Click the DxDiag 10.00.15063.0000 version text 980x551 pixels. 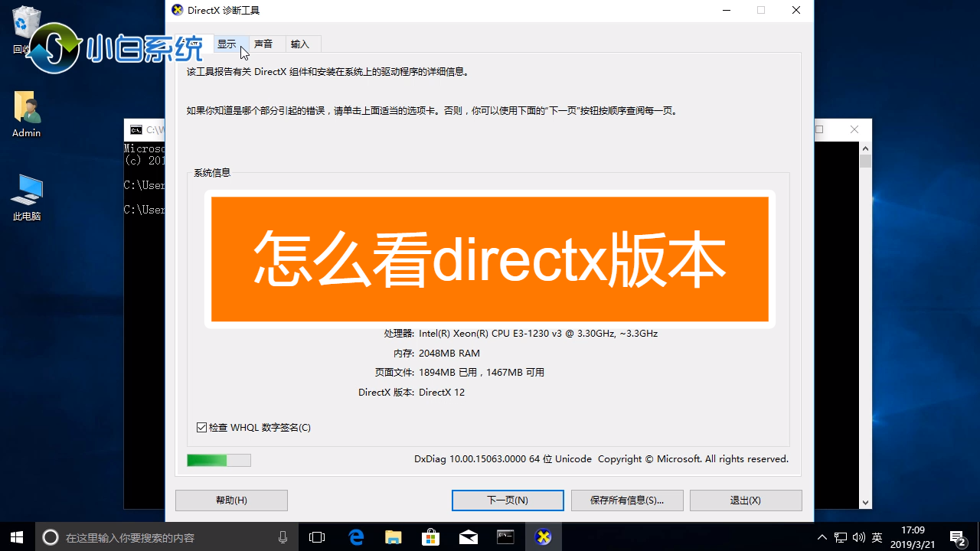click(503, 459)
